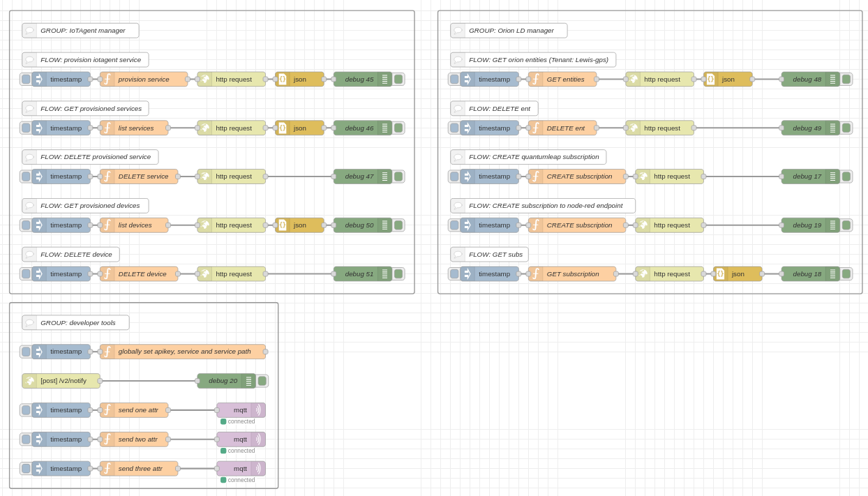Select CREATE subscription node before debug 17
Screen dimensions: 868x496
(x=577, y=176)
